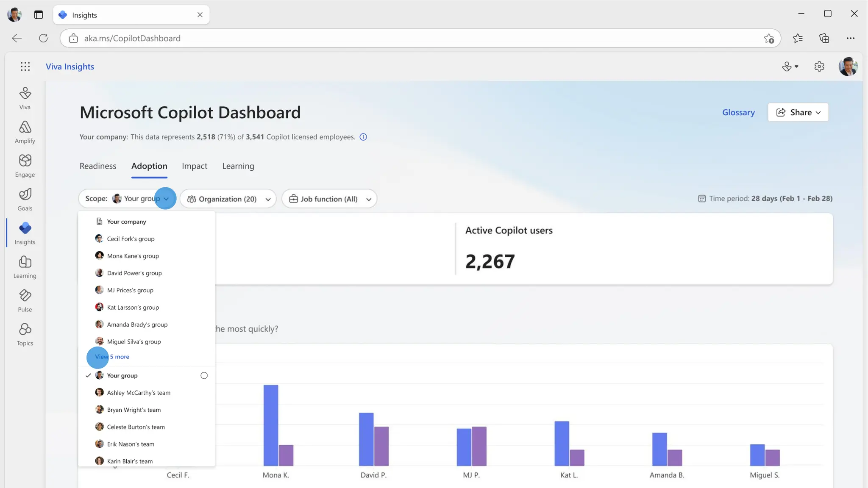Click View 5 more link
This screenshot has height=488, width=868.
pyautogui.click(x=112, y=357)
